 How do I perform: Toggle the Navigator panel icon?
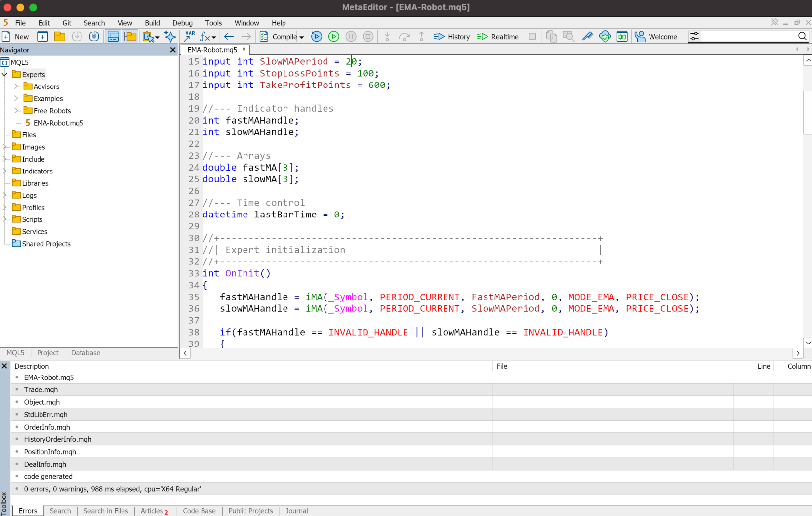point(130,37)
